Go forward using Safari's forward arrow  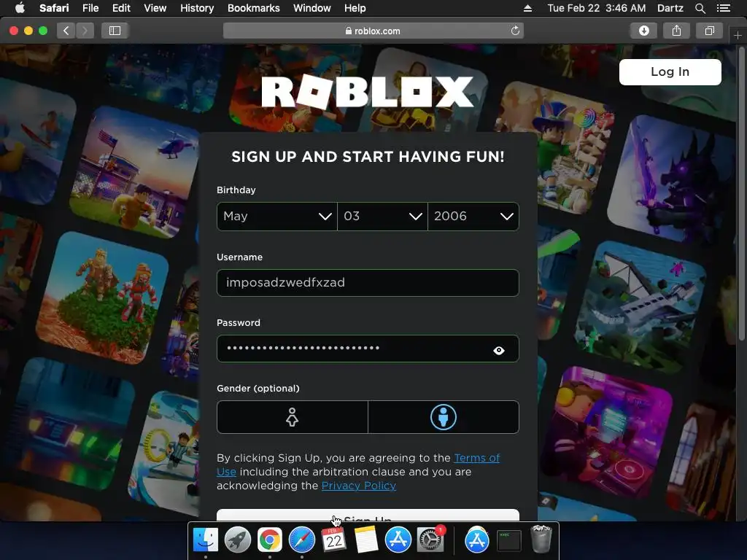click(85, 31)
